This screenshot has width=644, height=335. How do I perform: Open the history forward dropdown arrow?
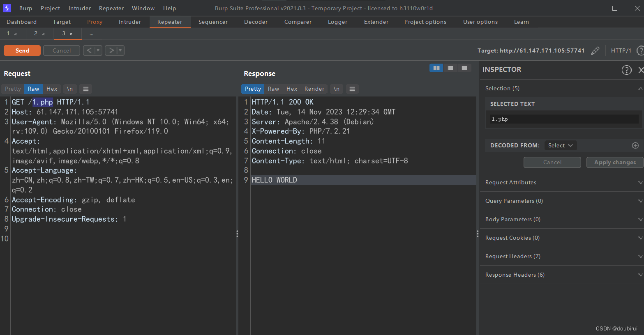(x=120, y=50)
